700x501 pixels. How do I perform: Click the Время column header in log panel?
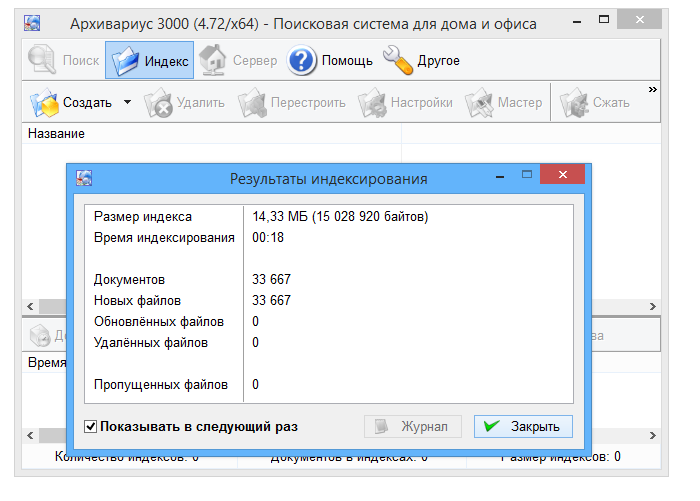click(x=47, y=362)
